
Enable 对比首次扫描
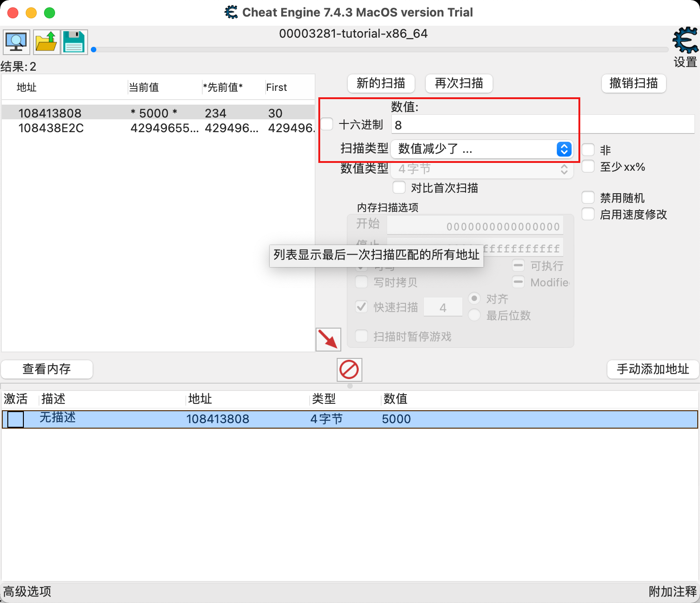(x=399, y=187)
